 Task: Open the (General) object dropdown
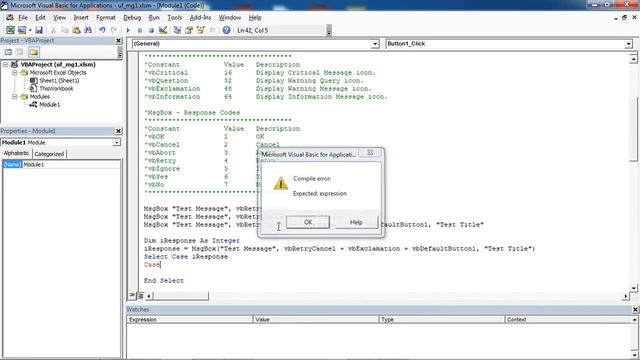tap(375, 44)
